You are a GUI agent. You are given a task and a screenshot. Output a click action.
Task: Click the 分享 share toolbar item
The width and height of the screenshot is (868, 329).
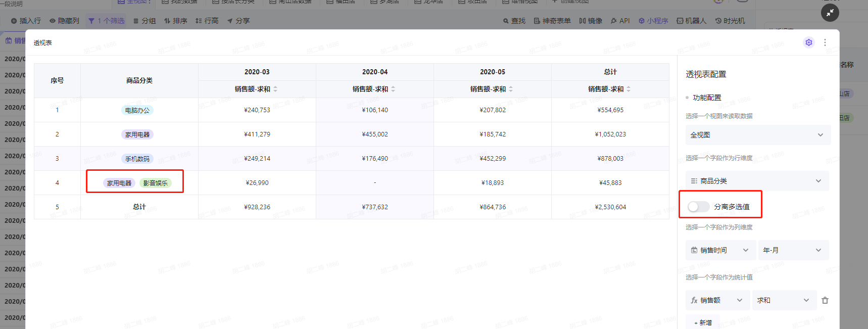tap(238, 21)
